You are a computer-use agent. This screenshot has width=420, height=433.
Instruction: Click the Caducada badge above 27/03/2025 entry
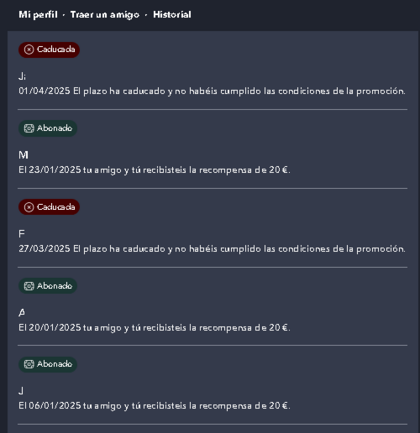pyautogui.click(x=49, y=207)
